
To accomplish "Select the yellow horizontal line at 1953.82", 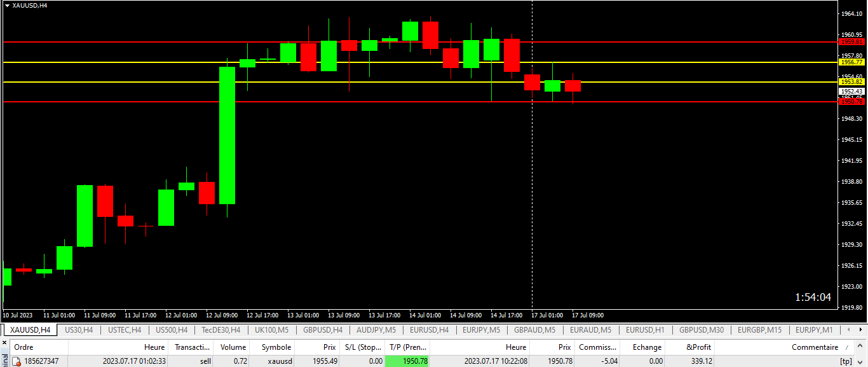I will pos(419,82).
